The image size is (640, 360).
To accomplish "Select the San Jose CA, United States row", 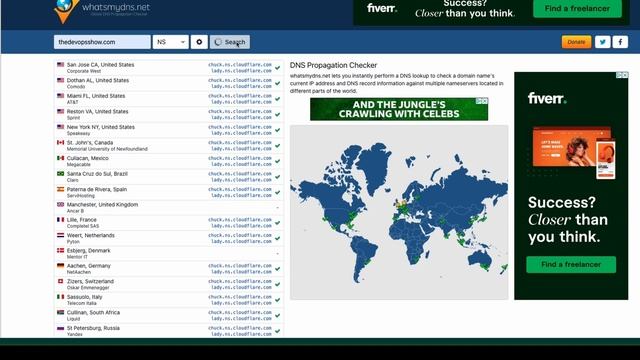I will (169, 68).
